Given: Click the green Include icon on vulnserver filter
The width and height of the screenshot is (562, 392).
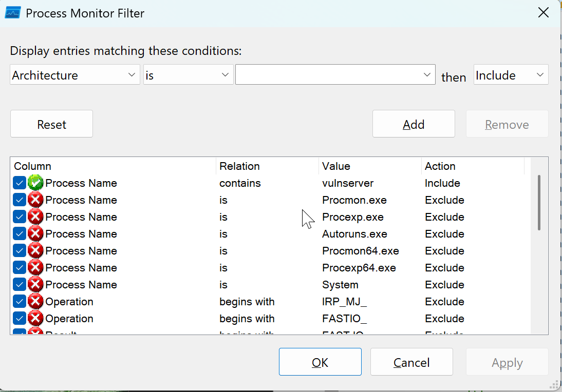Looking at the screenshot, I should pos(35,183).
